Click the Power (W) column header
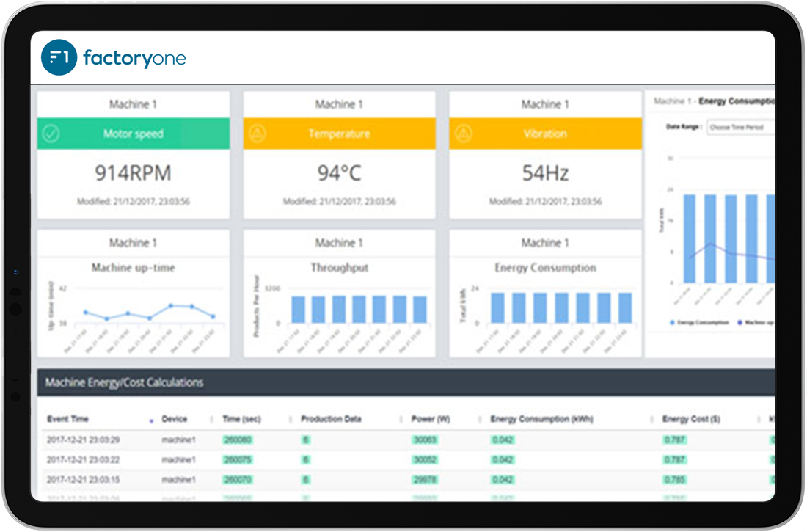Screen dimensions: 807x532 (x=431, y=419)
